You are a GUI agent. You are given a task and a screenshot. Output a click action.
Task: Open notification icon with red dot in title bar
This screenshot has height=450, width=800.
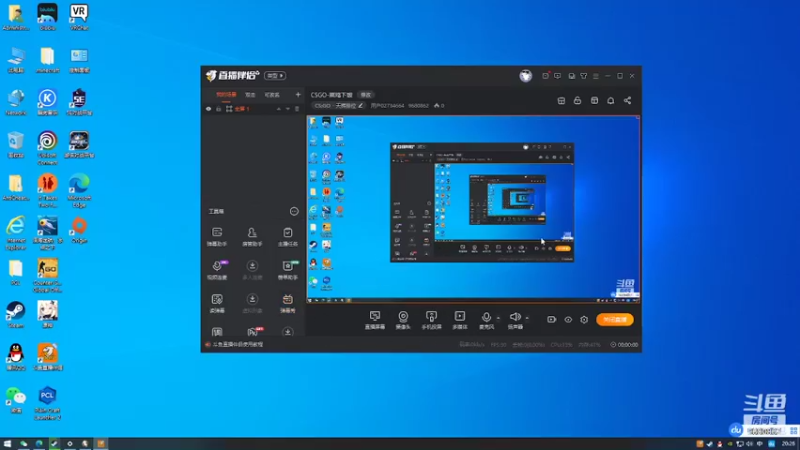pos(545,76)
